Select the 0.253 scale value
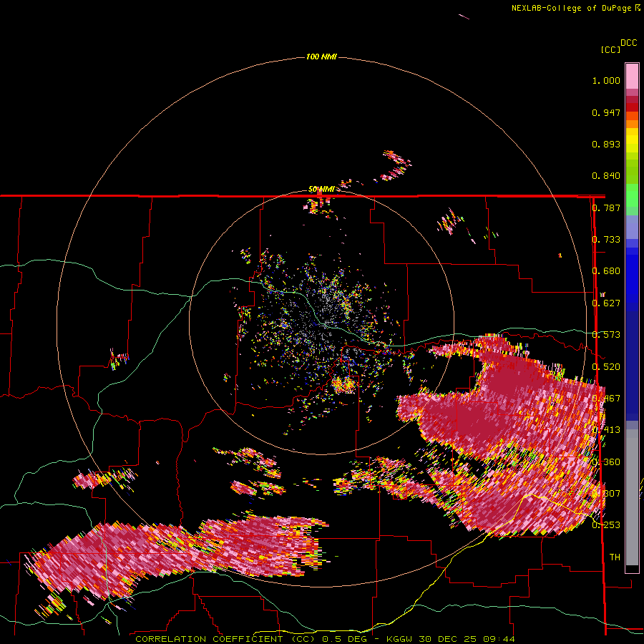 click(x=606, y=525)
